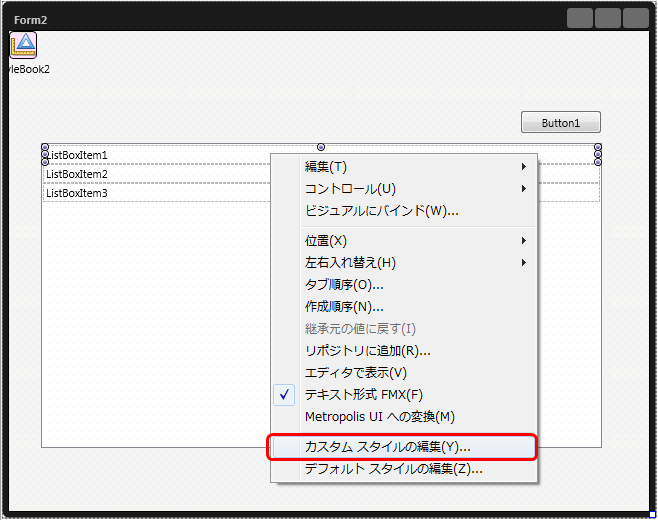Select デフォルト スタイルの編集(Z)... menu item
This screenshot has width=658, height=520.
[404, 469]
